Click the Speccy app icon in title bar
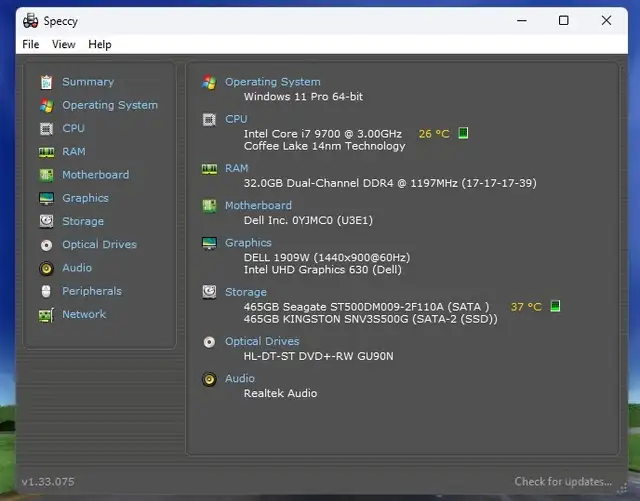This screenshot has width=640, height=501. pos(30,21)
